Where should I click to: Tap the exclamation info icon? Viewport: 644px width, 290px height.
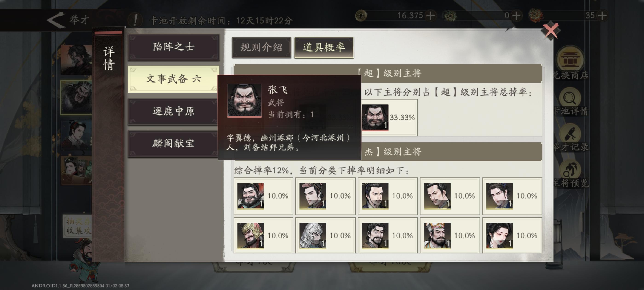pyautogui.click(x=135, y=20)
